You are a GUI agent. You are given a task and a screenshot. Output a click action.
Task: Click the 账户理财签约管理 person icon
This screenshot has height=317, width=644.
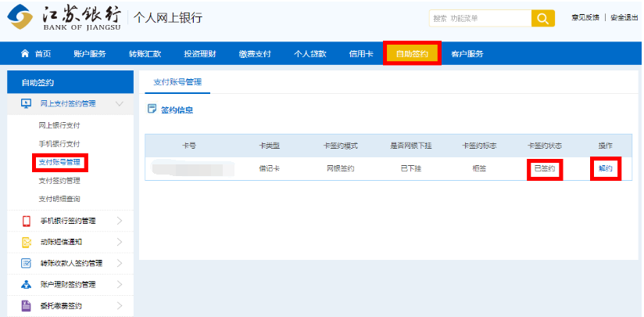[x=26, y=284]
